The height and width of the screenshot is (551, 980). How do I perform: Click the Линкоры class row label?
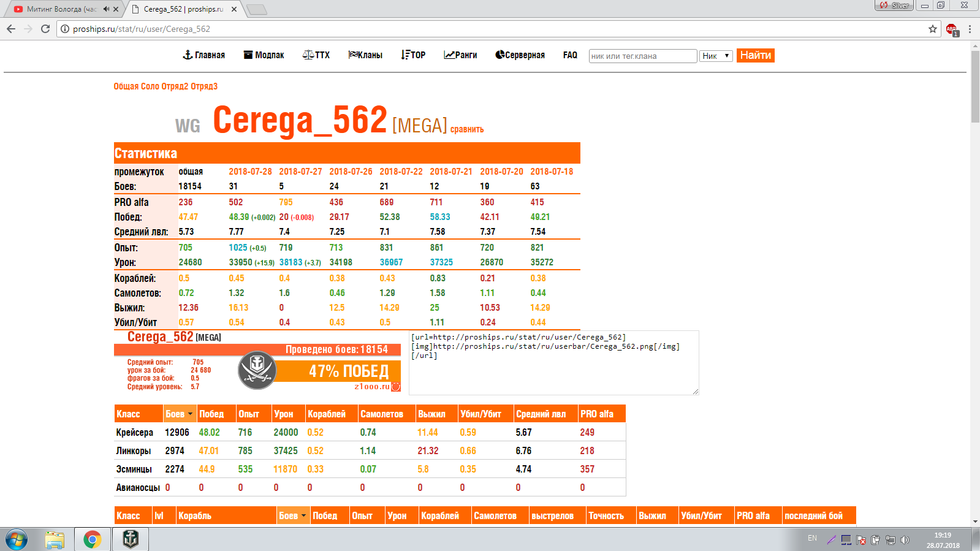[134, 451]
